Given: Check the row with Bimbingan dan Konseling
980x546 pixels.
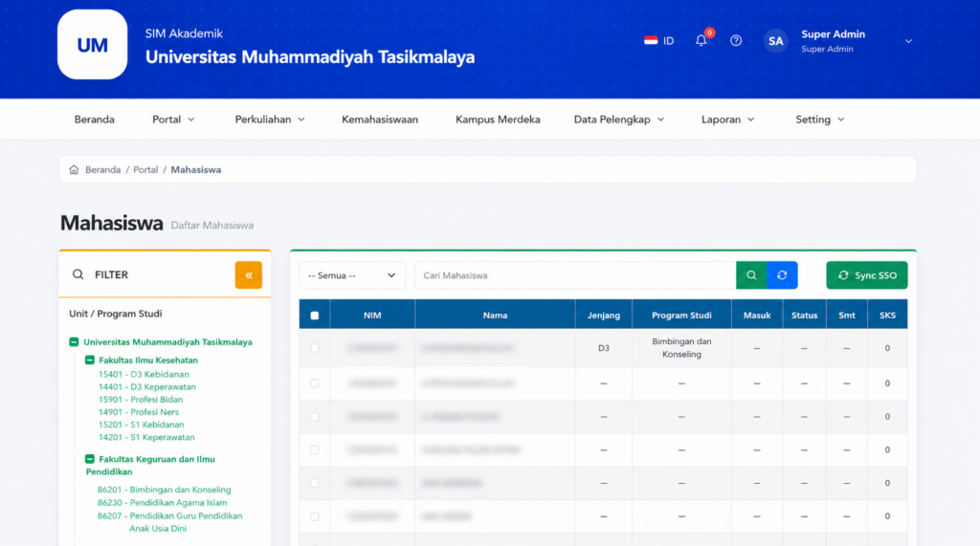Looking at the screenshot, I should click(x=314, y=348).
